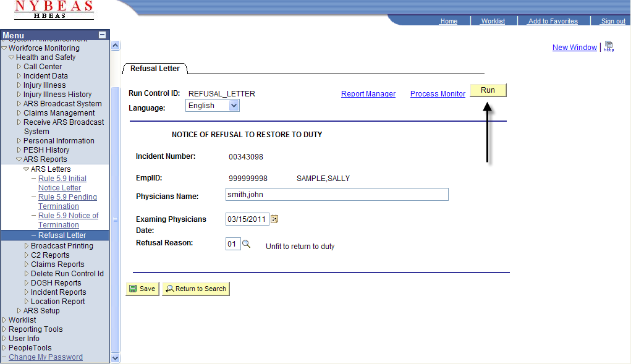This screenshot has height=364, width=631.
Task: Collapse the Workforce Monitoring folder
Action: 4,48
